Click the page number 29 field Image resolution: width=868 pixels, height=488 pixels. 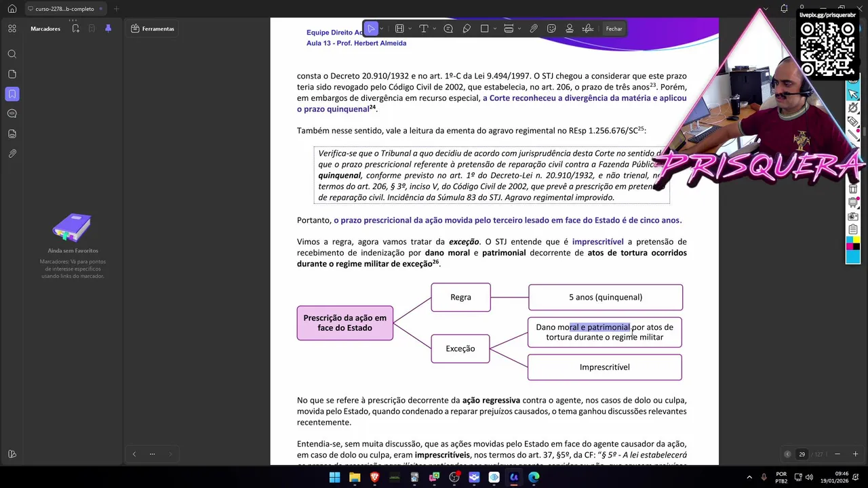(x=802, y=454)
